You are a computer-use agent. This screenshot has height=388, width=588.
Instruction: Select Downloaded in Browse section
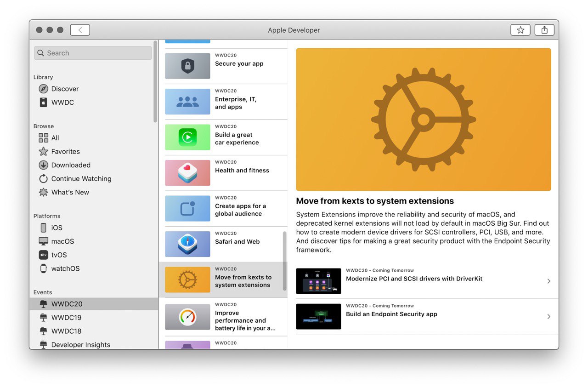pos(71,165)
